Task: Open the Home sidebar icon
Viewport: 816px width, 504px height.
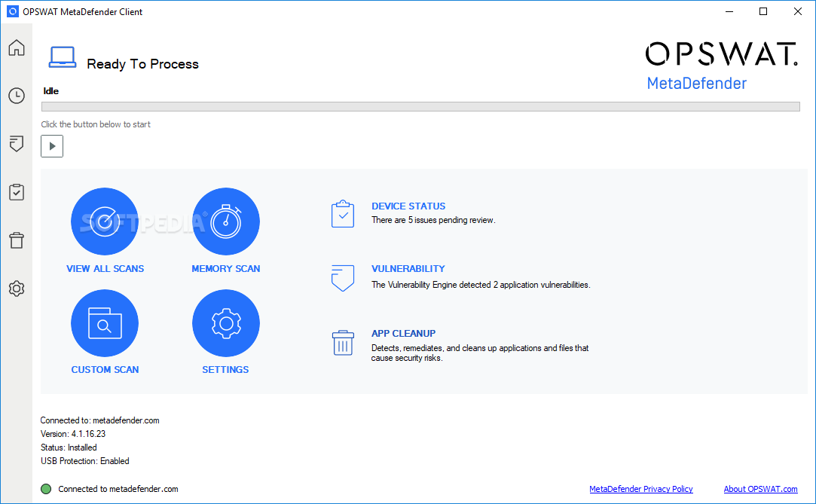Action: click(17, 47)
